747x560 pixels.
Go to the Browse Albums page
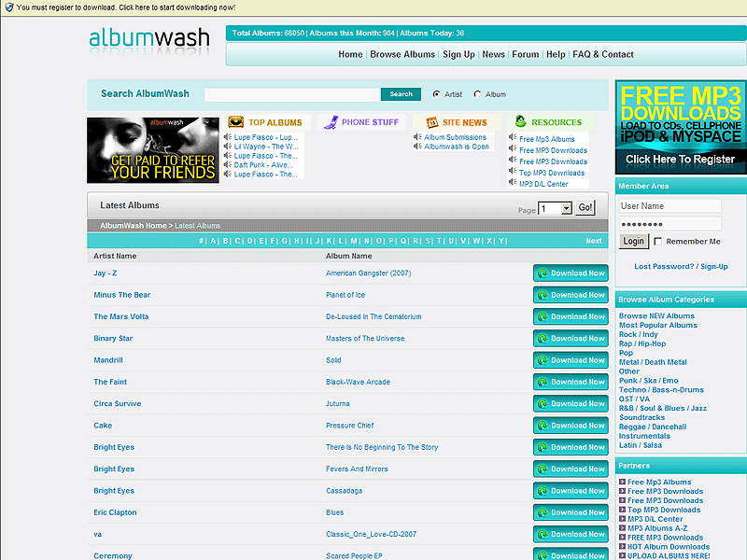402,54
